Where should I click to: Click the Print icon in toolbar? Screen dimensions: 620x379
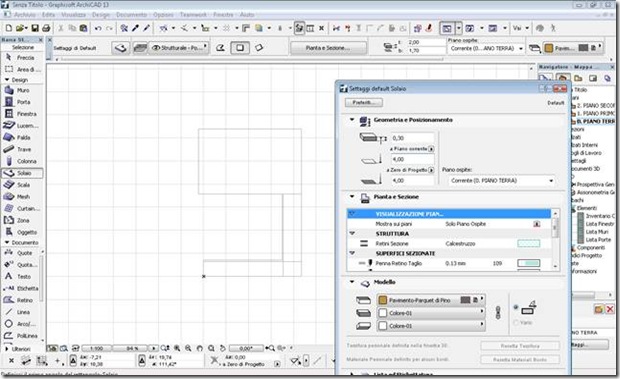click(x=46, y=28)
